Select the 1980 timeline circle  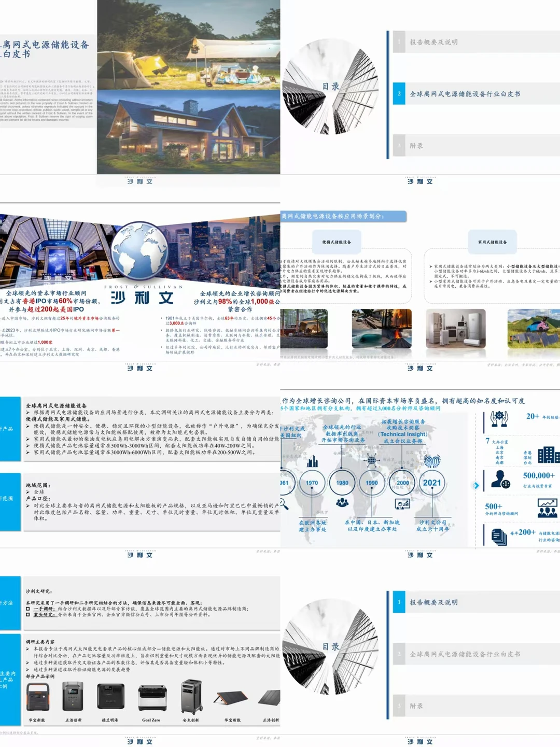click(342, 483)
